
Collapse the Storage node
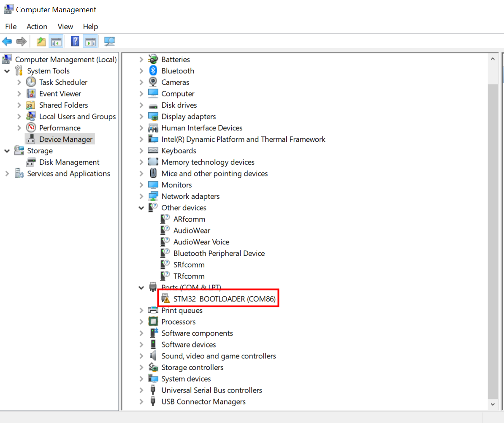click(7, 151)
